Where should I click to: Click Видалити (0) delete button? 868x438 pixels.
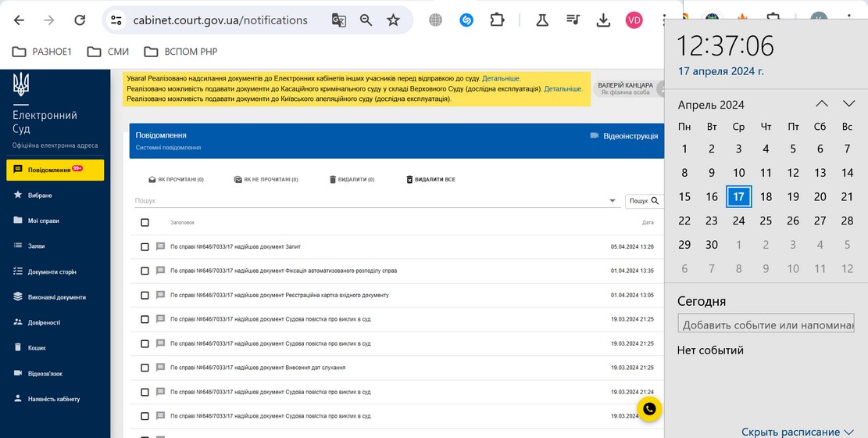352,180
